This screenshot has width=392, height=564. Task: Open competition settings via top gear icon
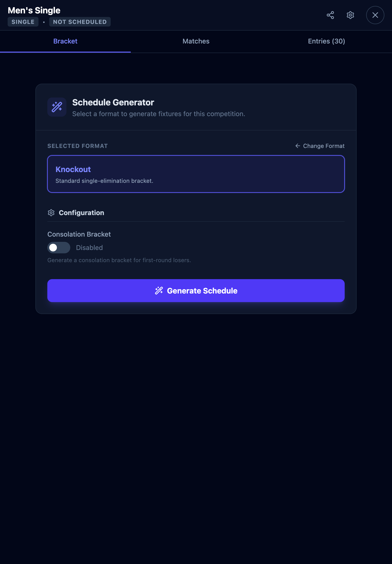(350, 15)
